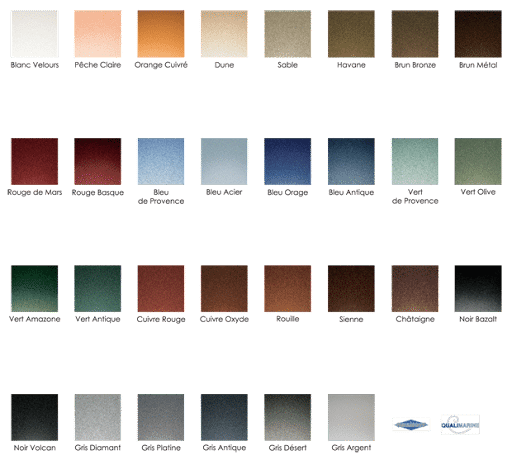
Task: Click the Noir Bazalt color square
Action: click(478, 289)
